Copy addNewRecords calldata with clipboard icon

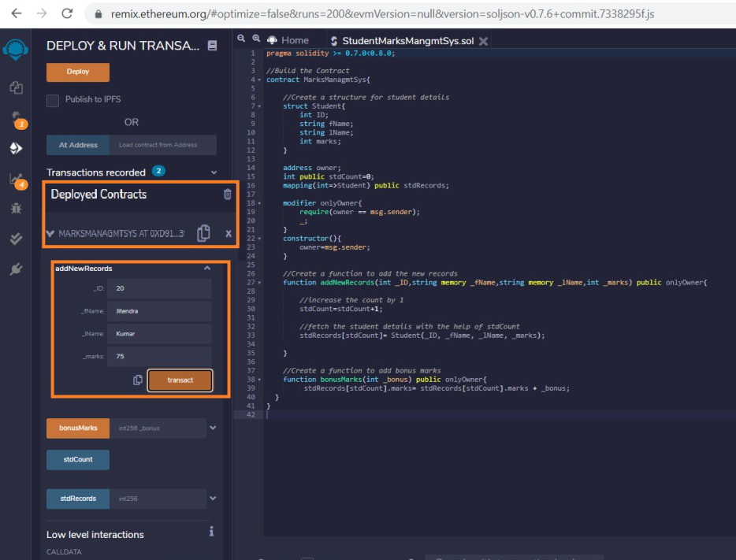[138, 380]
